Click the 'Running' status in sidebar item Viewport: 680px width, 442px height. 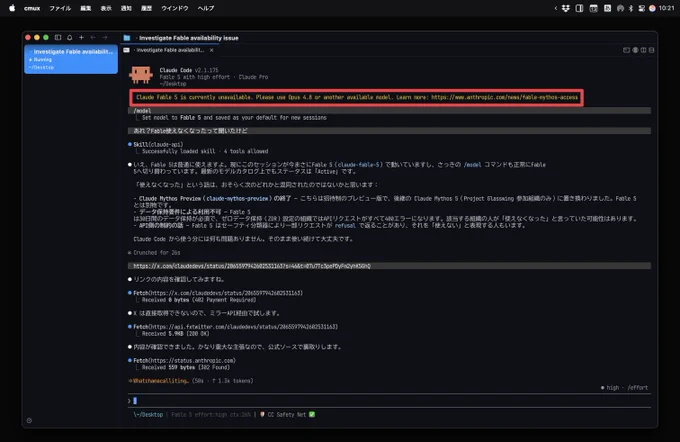pyautogui.click(x=42, y=59)
